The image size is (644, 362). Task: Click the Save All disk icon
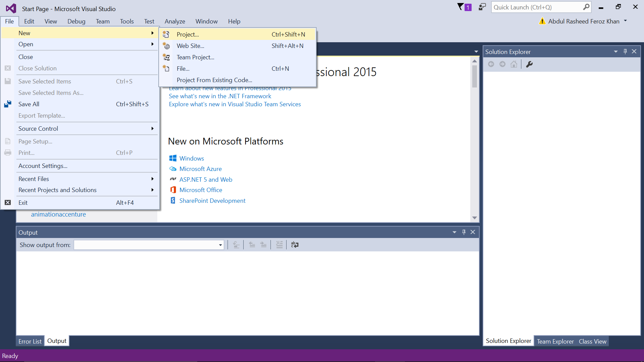tap(8, 104)
